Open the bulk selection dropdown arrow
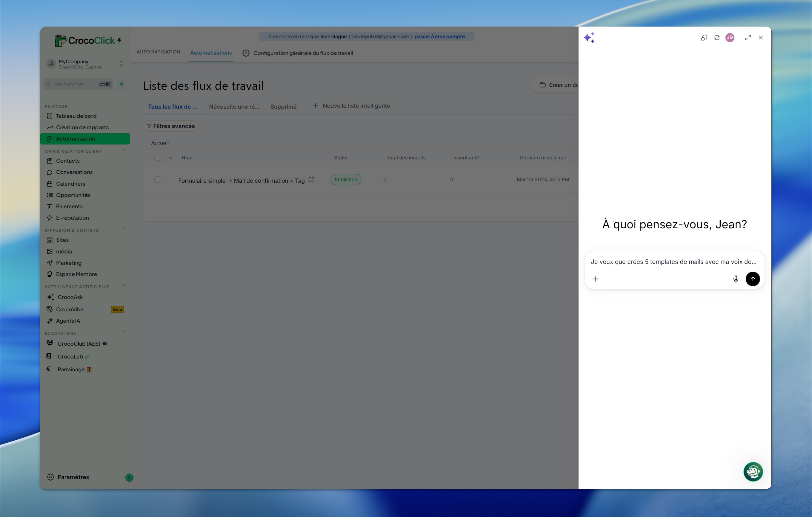This screenshot has height=517, width=812. coord(171,158)
